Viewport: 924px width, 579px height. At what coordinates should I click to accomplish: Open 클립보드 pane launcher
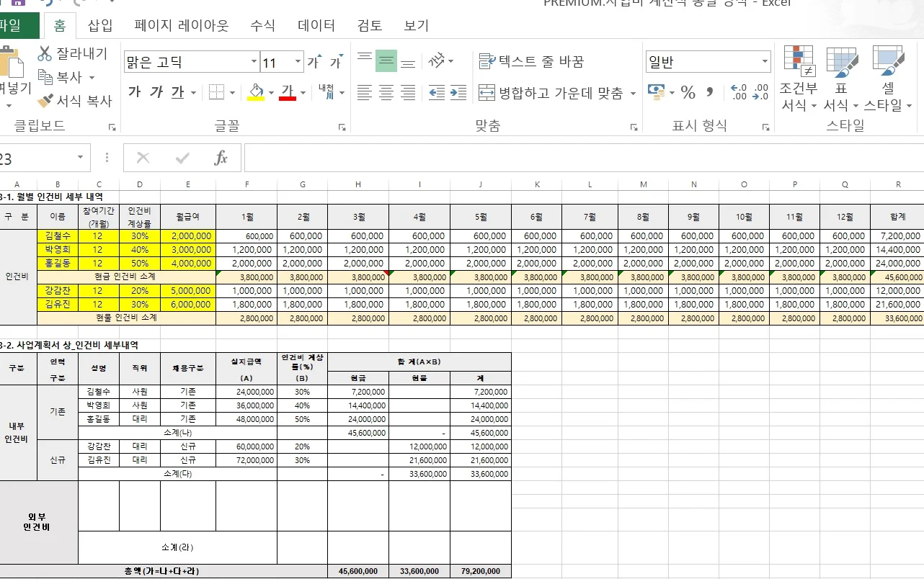tap(112, 127)
